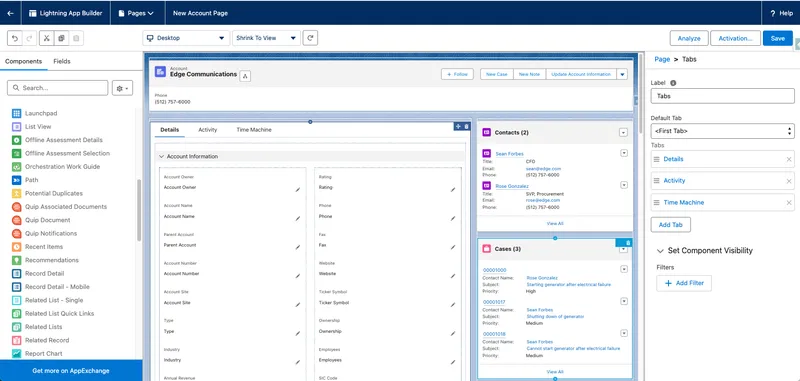Click the Analyze button

[689, 38]
